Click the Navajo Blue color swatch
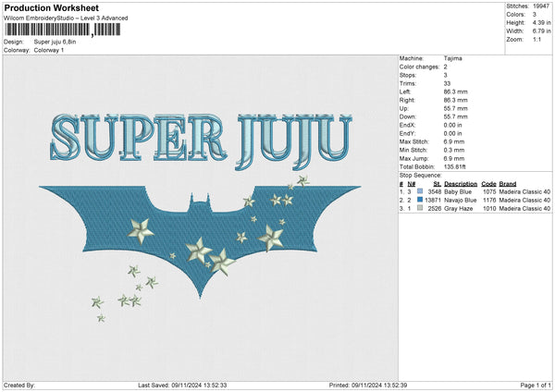555x392 pixels. pos(420,200)
